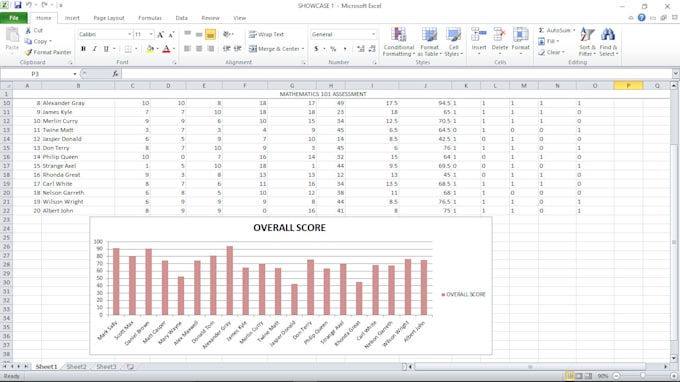
Task: Open the Format cells menu
Action: point(520,41)
